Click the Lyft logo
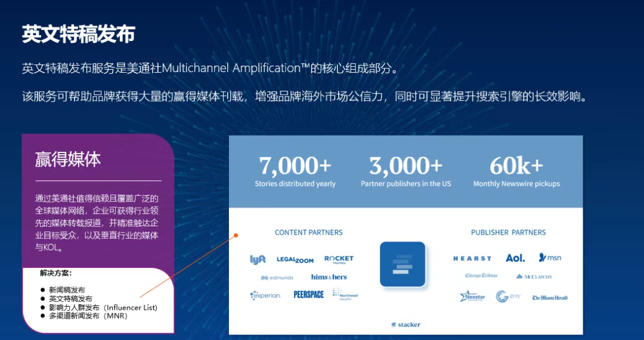The height and width of the screenshot is (340, 644). tap(258, 259)
